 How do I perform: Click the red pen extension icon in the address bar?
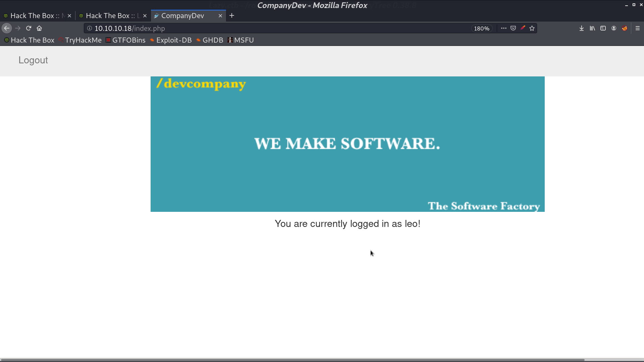[x=523, y=28]
